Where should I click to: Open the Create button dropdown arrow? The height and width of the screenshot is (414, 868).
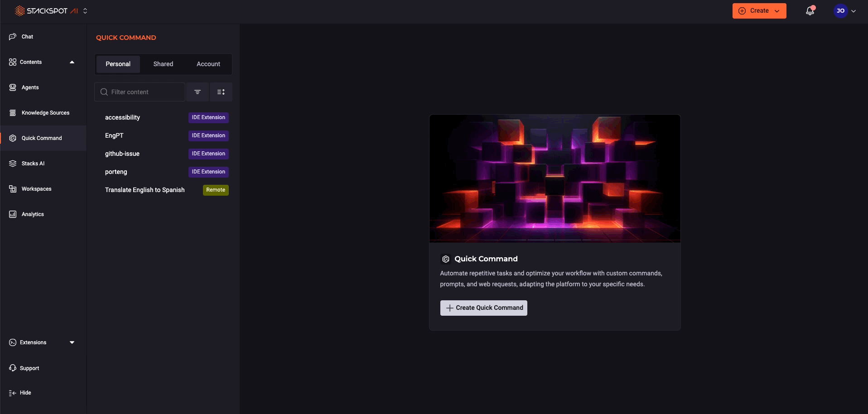[x=777, y=10]
